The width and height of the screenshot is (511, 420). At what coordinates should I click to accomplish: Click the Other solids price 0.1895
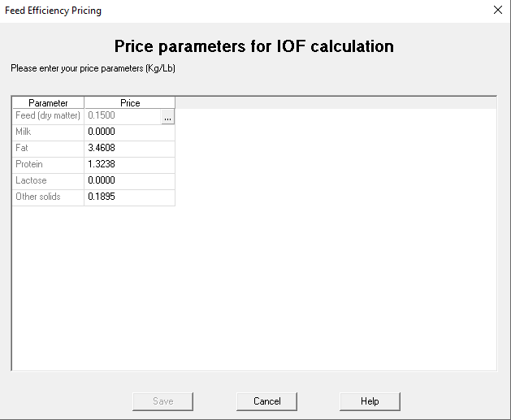(x=129, y=197)
